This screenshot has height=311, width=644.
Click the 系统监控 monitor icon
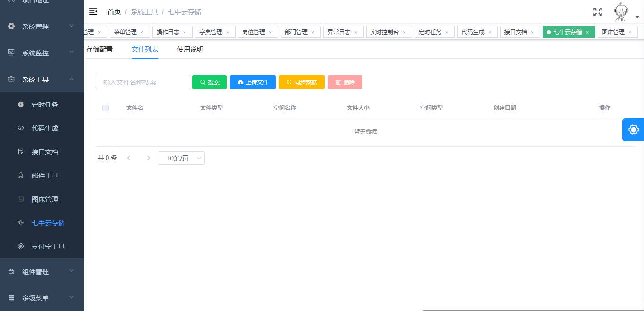(x=11, y=53)
